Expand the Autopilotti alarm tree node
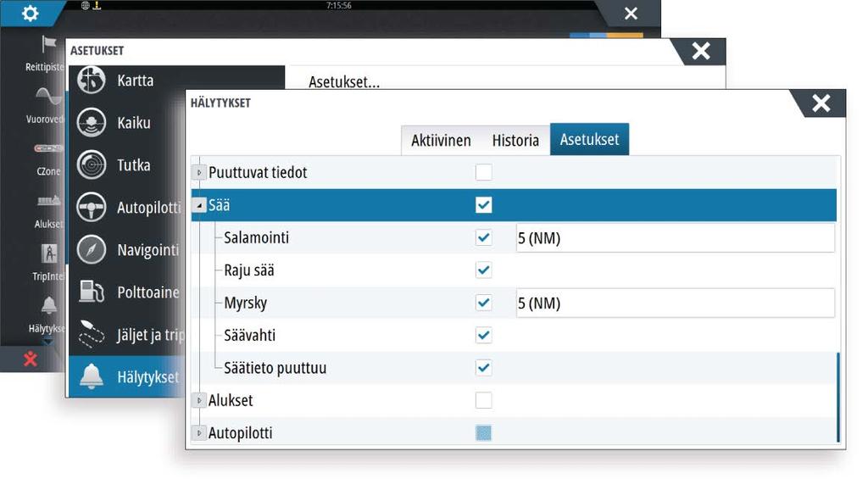This screenshot has width=868, height=490. [x=198, y=433]
